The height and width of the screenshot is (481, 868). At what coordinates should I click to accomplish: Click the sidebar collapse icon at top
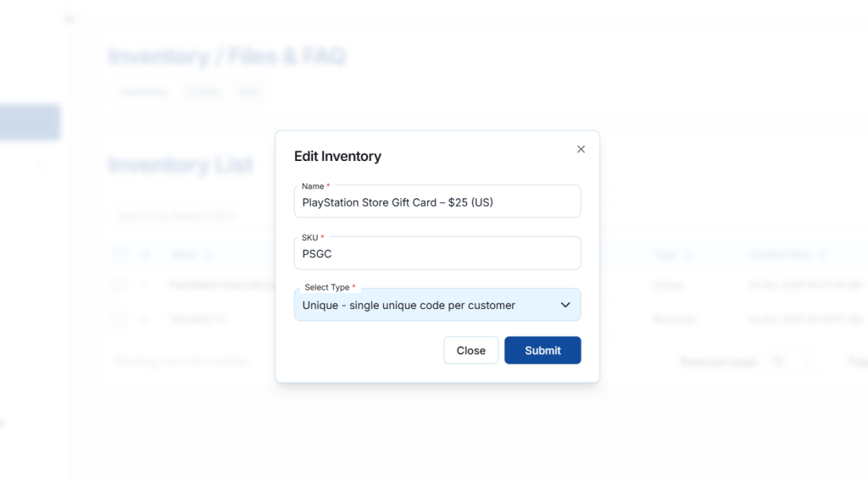[69, 19]
